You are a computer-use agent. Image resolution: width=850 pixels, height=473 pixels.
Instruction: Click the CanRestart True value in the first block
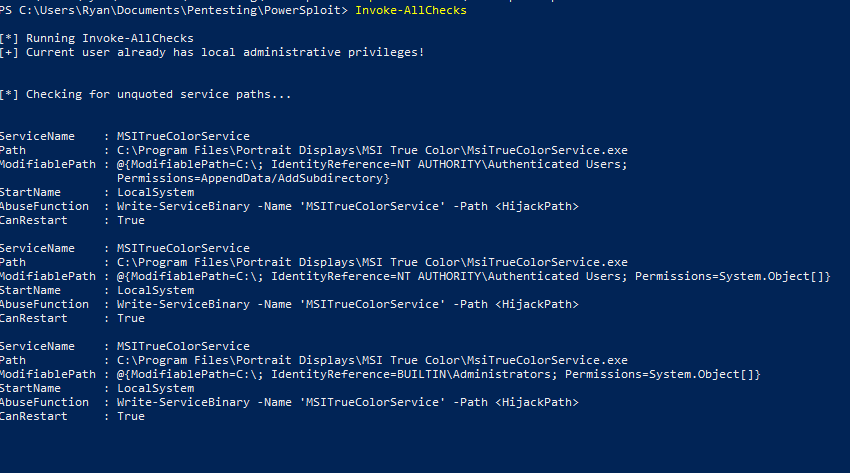[x=131, y=220]
